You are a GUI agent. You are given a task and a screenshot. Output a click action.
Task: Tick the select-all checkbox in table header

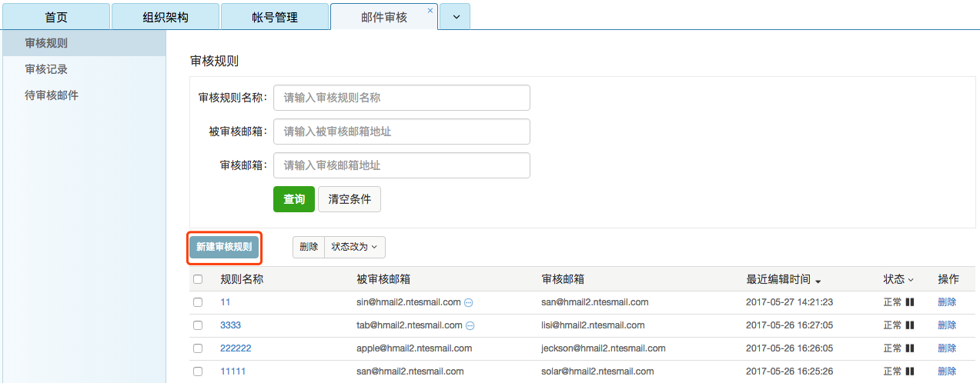[x=198, y=279]
